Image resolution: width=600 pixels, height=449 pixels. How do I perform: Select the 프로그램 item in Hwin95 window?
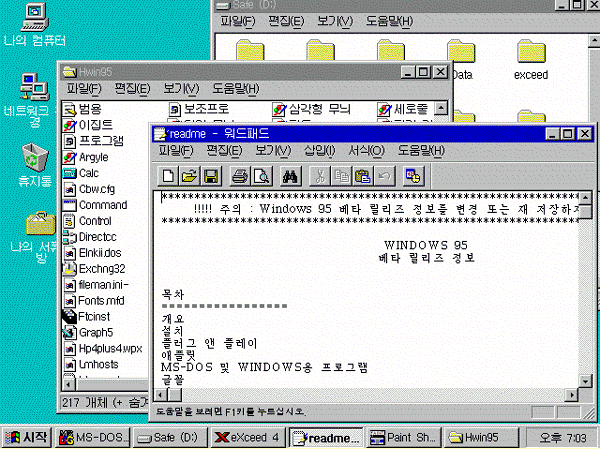(93, 141)
